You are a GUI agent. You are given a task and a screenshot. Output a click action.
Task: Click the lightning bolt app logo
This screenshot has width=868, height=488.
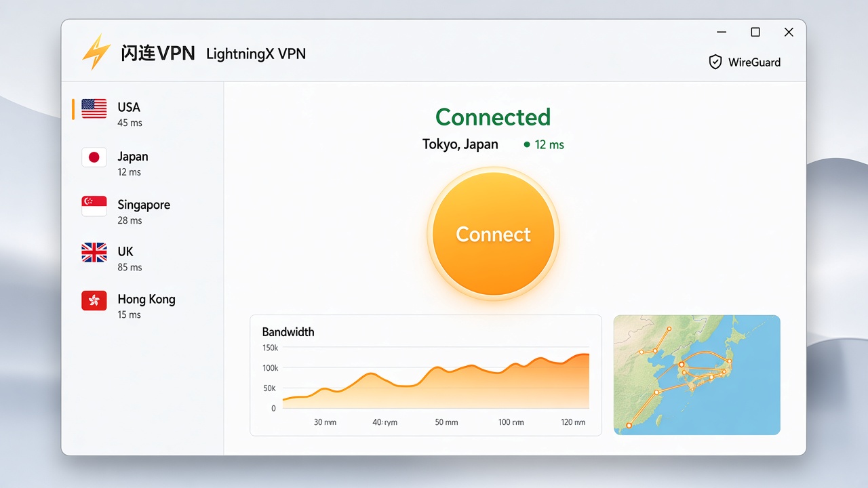(96, 52)
